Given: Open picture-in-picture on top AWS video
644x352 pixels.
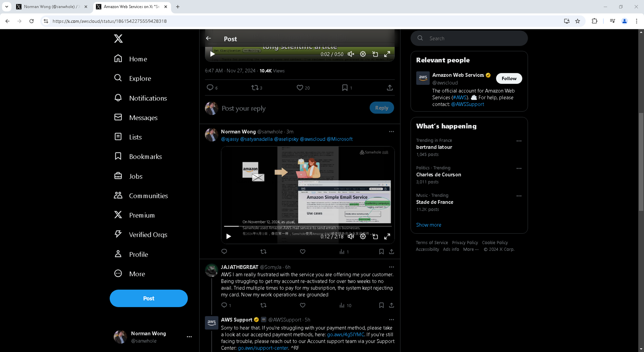Looking at the screenshot, I should pyautogui.click(x=375, y=54).
